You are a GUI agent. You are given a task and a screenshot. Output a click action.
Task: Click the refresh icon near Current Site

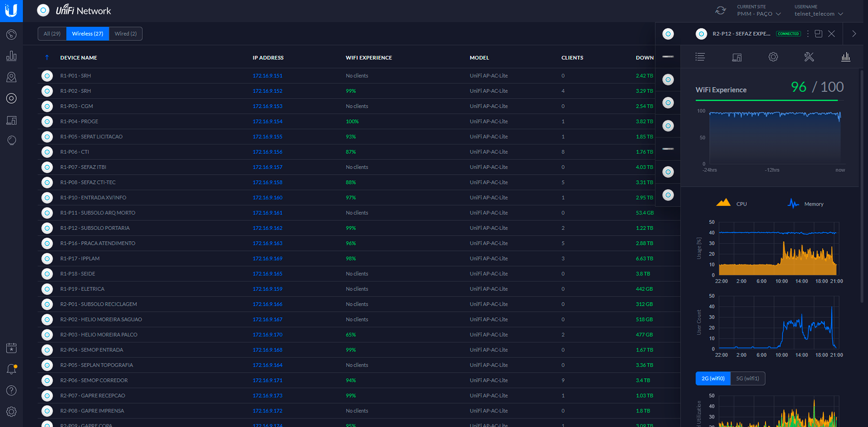point(721,10)
